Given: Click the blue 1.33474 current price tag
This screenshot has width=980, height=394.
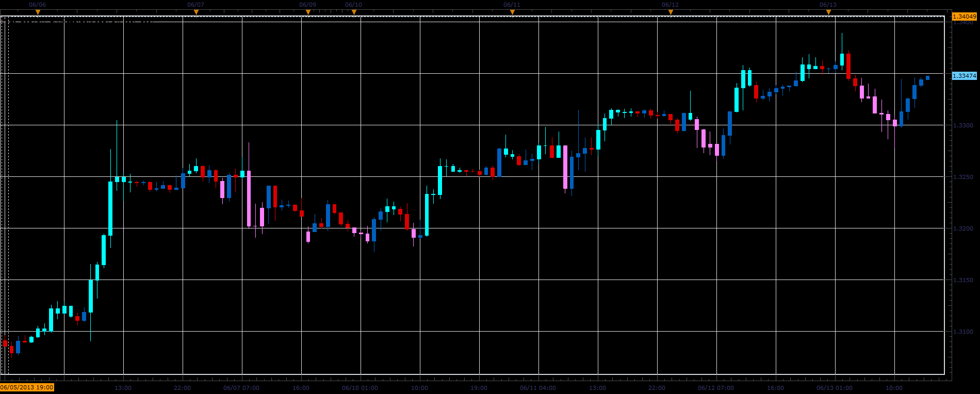Looking at the screenshot, I should (x=964, y=76).
